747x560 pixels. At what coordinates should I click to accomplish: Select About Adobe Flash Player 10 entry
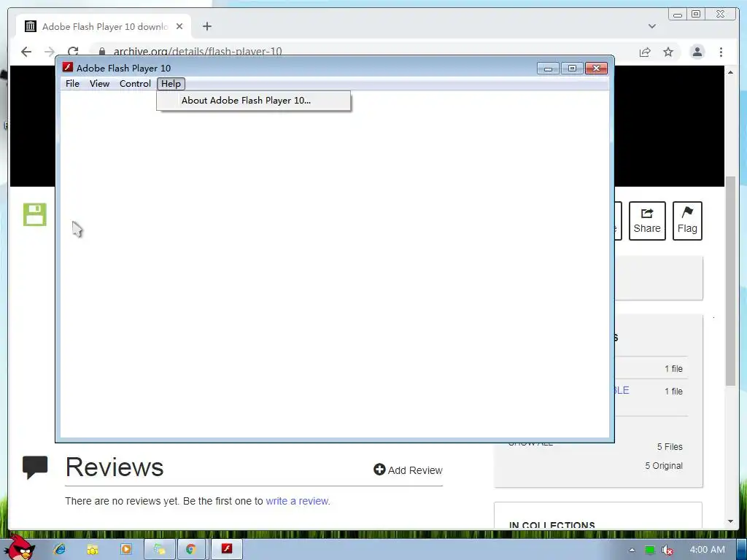click(x=253, y=101)
